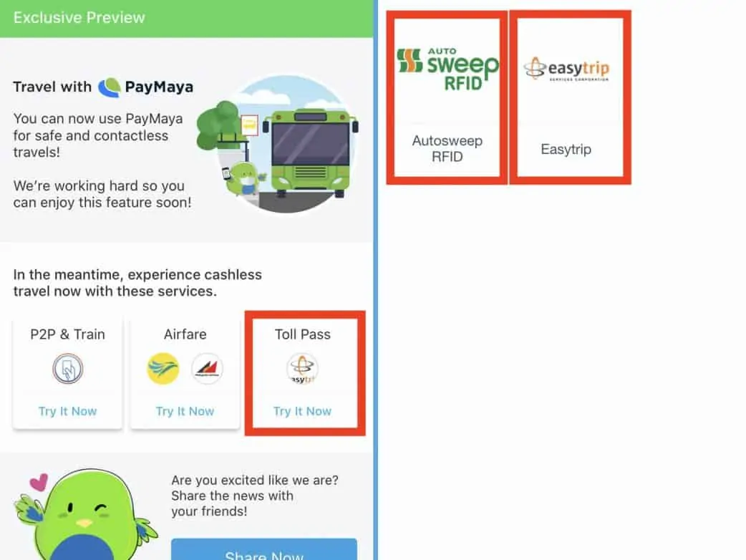This screenshot has height=560, width=746.
Task: Choose the Easytrip label option
Action: pyautogui.click(x=566, y=150)
